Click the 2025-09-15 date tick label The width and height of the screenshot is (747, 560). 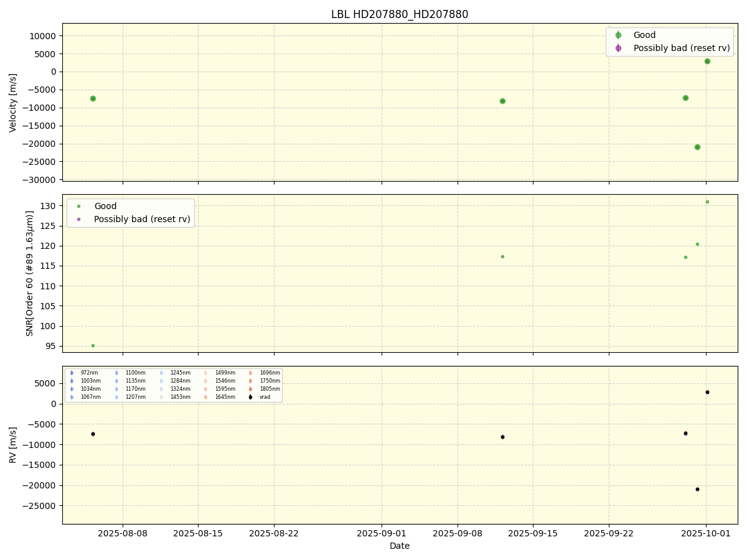click(x=533, y=533)
